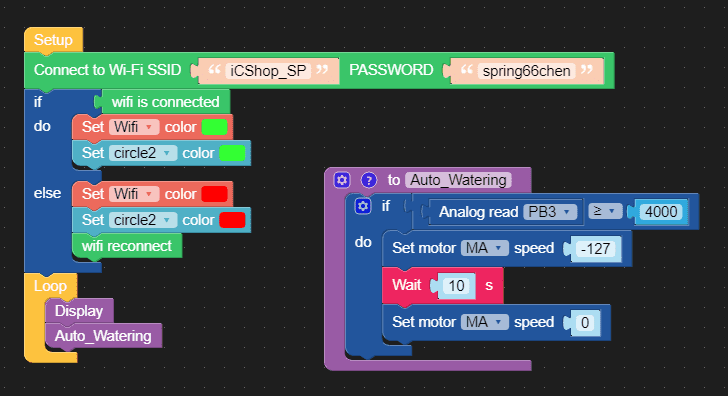Edit the iCShop_SP SSID text field
The width and height of the screenshot is (728, 396).
tap(268, 71)
